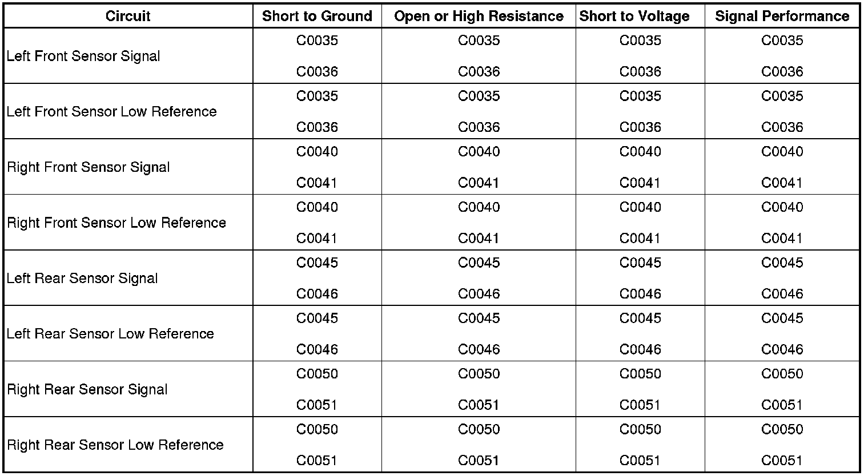Select the "Signal Performance" column header
Screen dimensions: 868x476
pyautogui.click(x=782, y=16)
